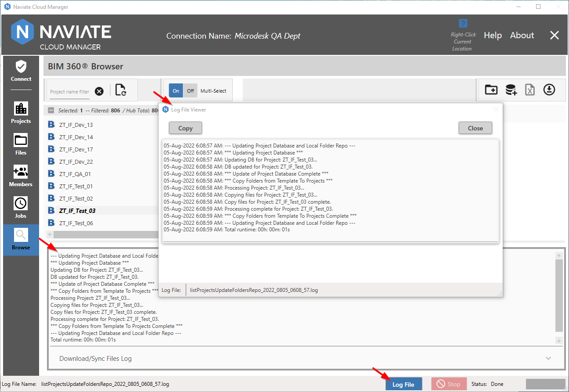Open the Files section in sidebar

pyautogui.click(x=21, y=144)
